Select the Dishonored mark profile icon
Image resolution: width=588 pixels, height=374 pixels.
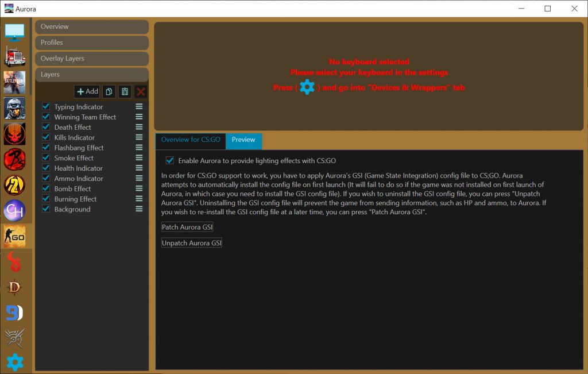[x=14, y=338]
